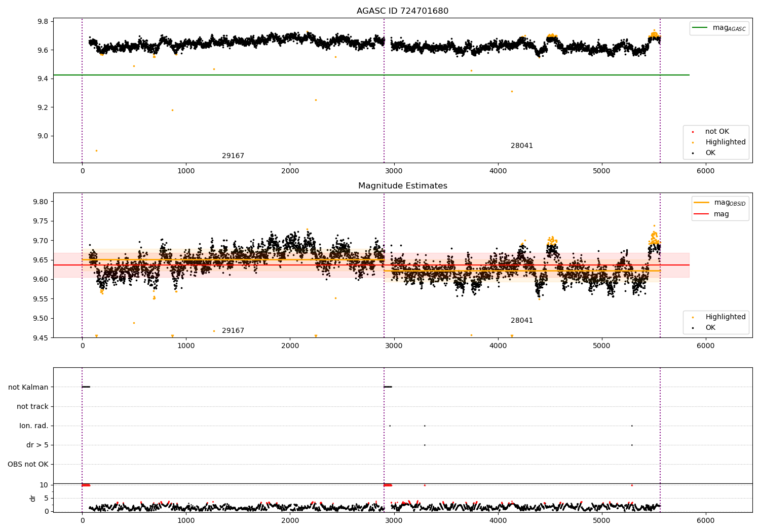
Task: Click the 10 y-tick label in bottom plot
Action: point(44,485)
